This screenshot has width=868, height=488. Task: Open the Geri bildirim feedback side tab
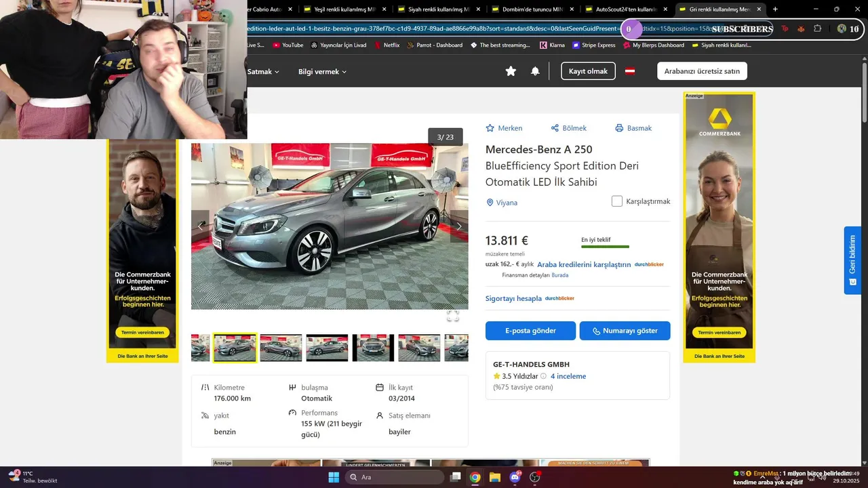point(852,260)
